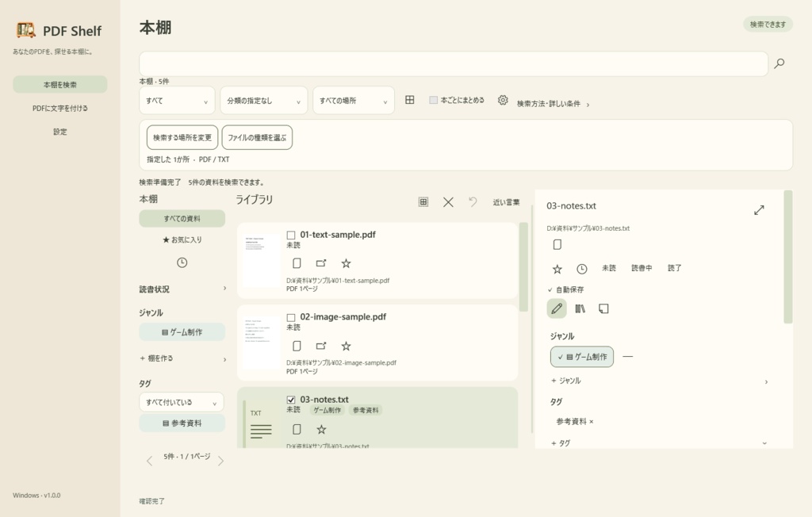The image size is (812, 517).
Task: Open 設定 in the sidebar
Action: pyautogui.click(x=60, y=132)
